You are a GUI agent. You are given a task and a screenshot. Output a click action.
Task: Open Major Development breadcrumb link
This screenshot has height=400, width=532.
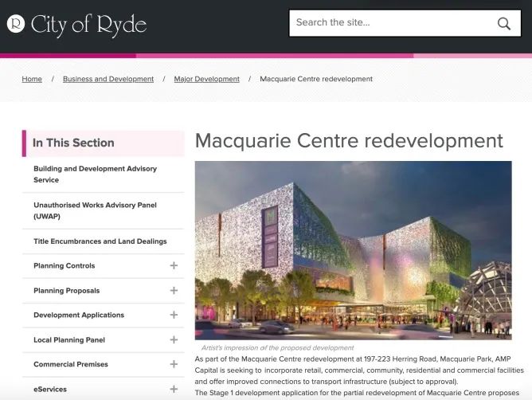click(206, 79)
